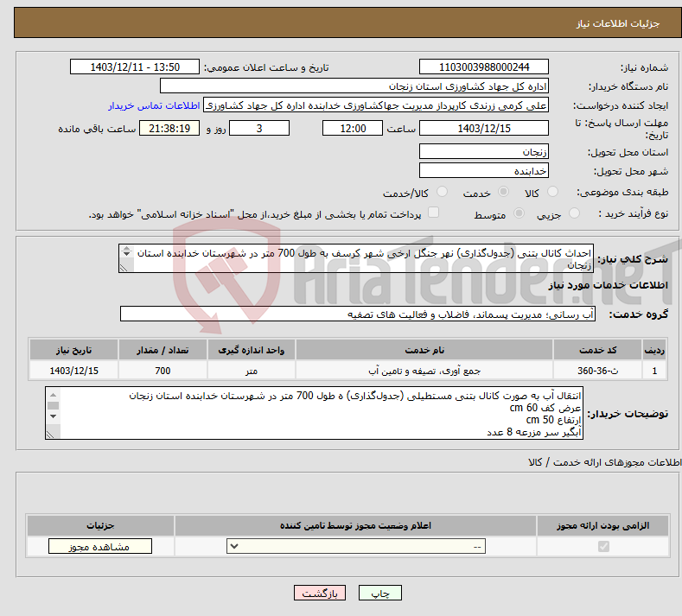Click the scroll-up arrow in buyer notes
This screenshot has width=682, height=616.
[53, 395]
